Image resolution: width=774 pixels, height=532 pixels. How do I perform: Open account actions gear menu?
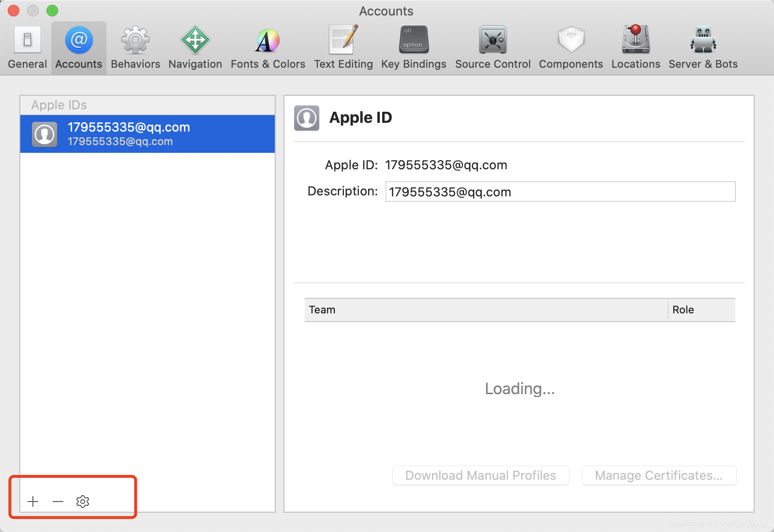(x=83, y=502)
